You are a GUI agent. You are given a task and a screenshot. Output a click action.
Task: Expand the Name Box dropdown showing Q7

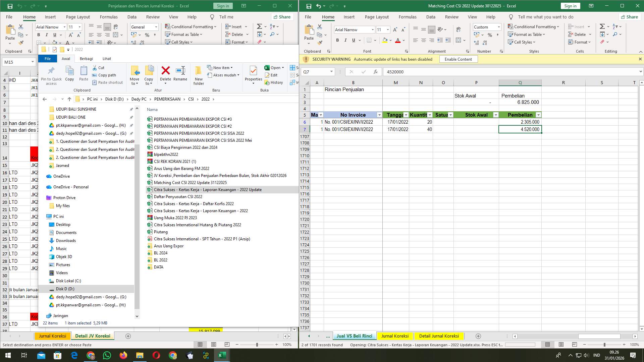click(x=331, y=72)
